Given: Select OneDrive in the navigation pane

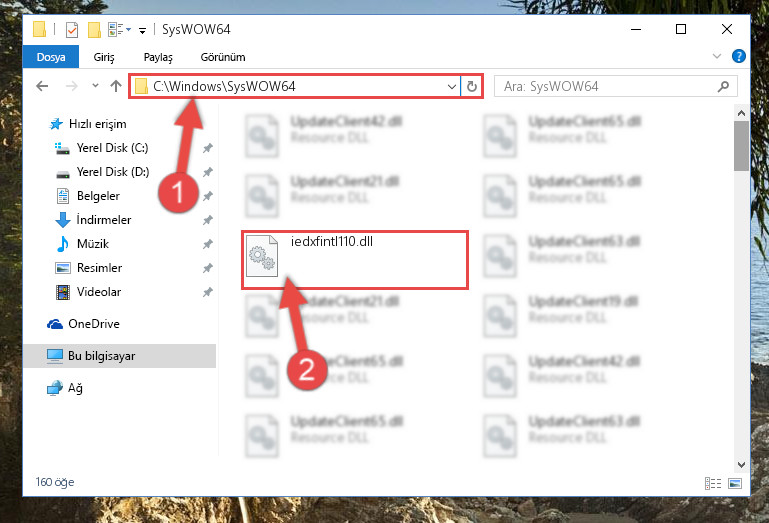Looking at the screenshot, I should pyautogui.click(x=94, y=324).
